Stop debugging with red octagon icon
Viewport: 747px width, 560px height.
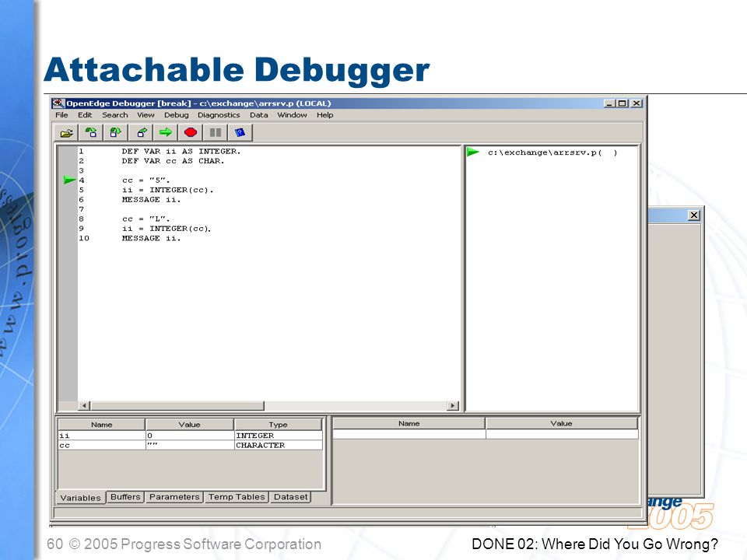click(191, 132)
